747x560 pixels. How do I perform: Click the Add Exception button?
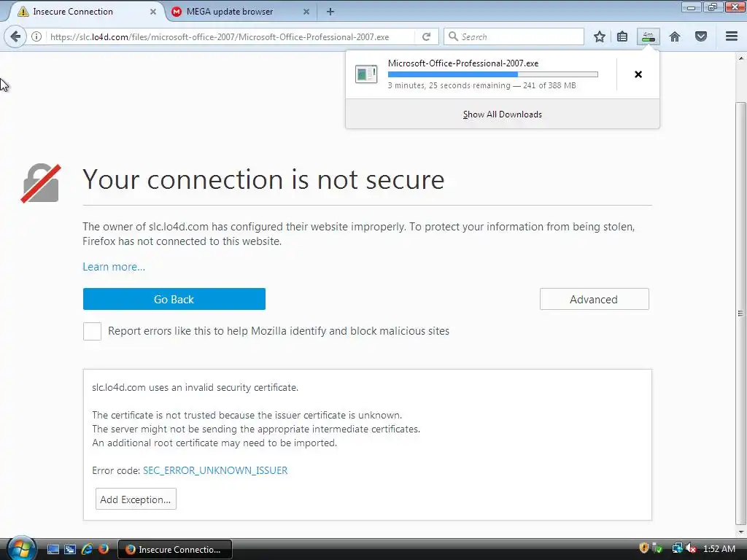pos(136,499)
